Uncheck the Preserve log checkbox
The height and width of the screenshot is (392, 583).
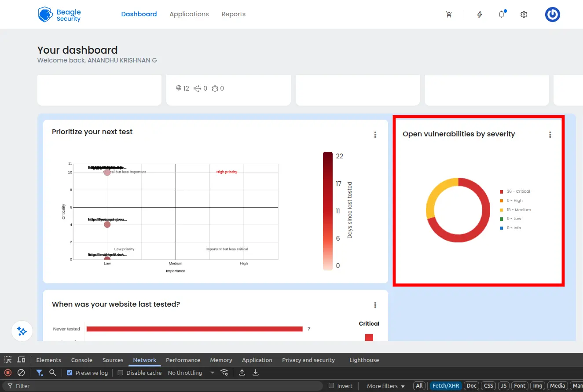coord(70,373)
